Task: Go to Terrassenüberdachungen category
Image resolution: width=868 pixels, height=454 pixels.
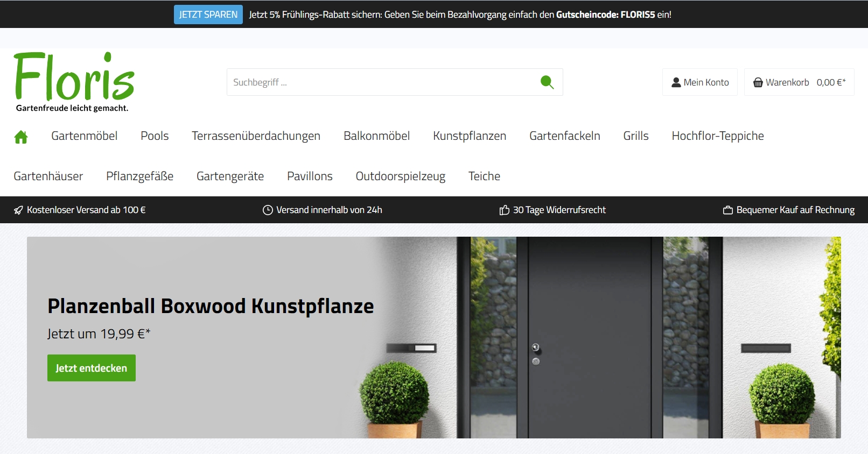Action: coord(256,136)
